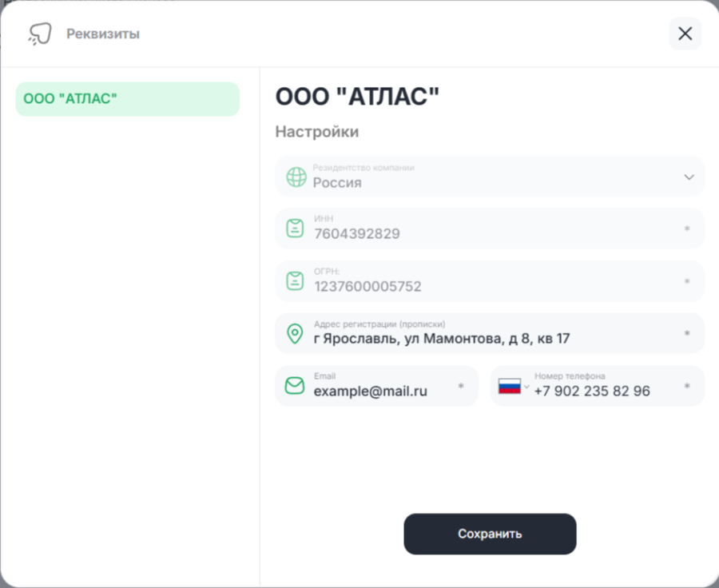Click the ОГРН document icon
719x588 pixels.
click(296, 281)
